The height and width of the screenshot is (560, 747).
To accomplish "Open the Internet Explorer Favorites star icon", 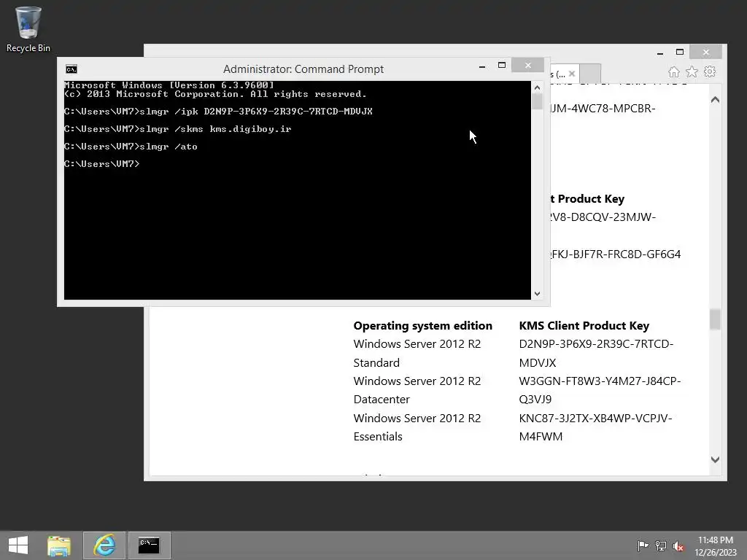I will pyautogui.click(x=692, y=72).
